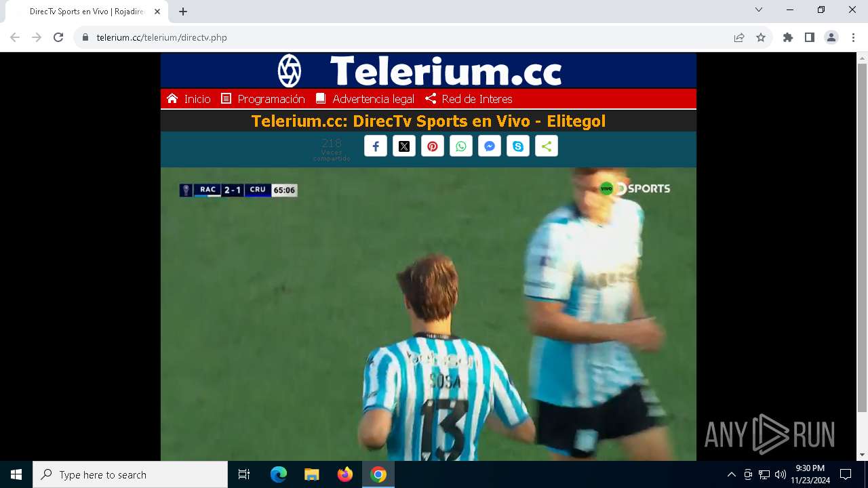Screen dimensions: 868x488
Task: Click the DirecTv Sports en Vivo heading
Action: coord(429,121)
